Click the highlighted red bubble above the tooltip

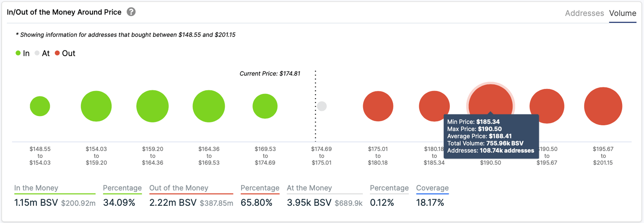pos(491,99)
